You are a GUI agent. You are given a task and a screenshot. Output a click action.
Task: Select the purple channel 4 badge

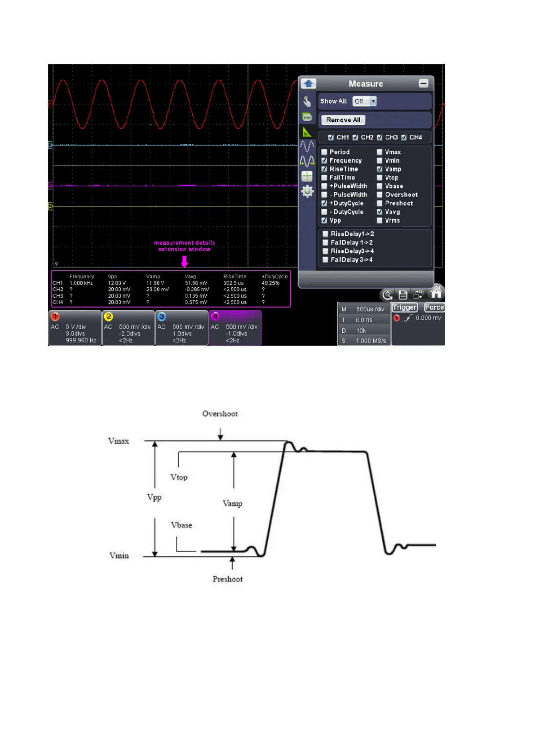[x=215, y=316]
